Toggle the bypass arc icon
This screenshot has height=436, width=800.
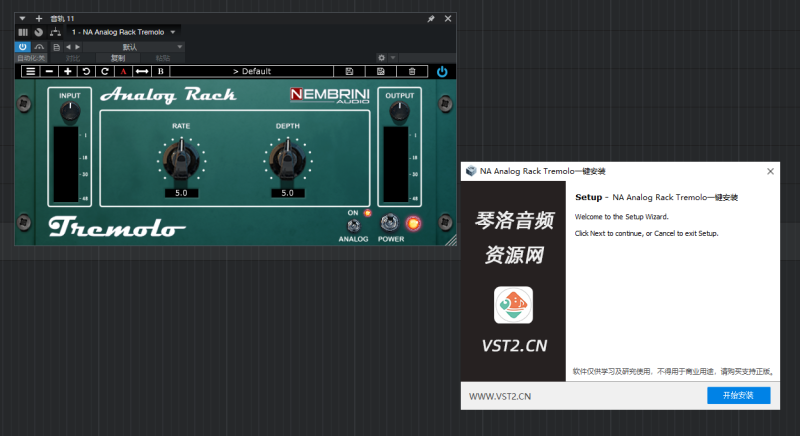(x=39, y=47)
